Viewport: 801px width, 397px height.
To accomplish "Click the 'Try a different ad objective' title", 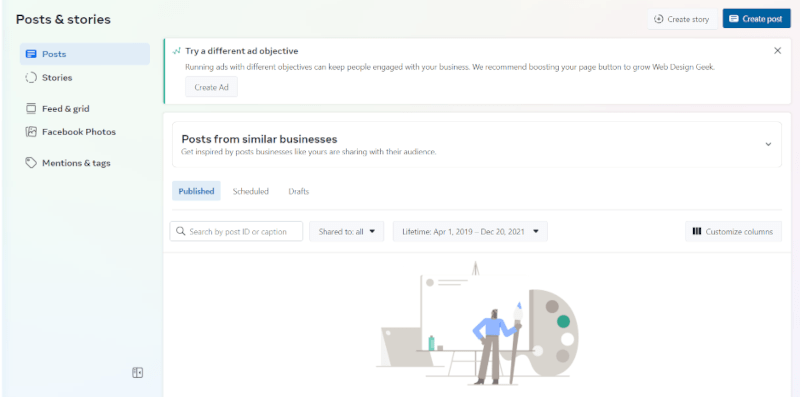I will point(242,51).
